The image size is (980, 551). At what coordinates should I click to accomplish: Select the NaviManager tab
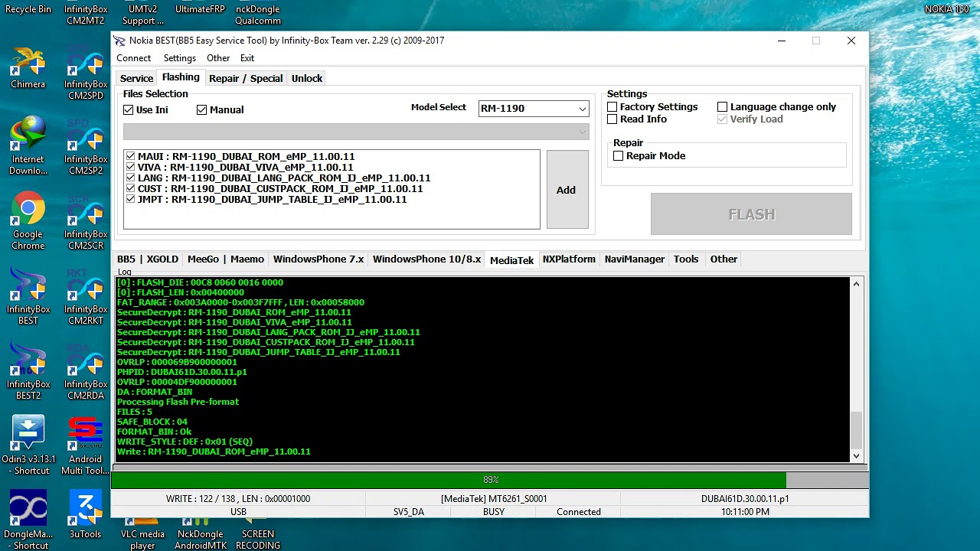tap(635, 259)
